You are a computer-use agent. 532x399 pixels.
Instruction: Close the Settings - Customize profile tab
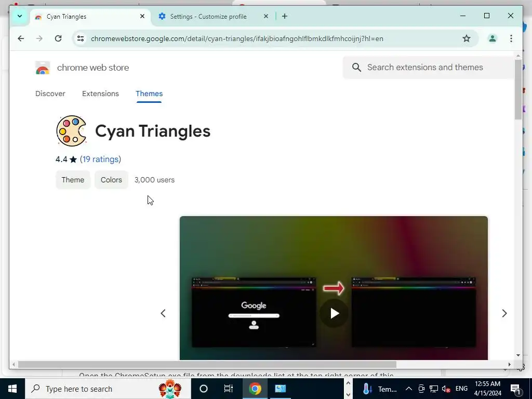point(266,16)
